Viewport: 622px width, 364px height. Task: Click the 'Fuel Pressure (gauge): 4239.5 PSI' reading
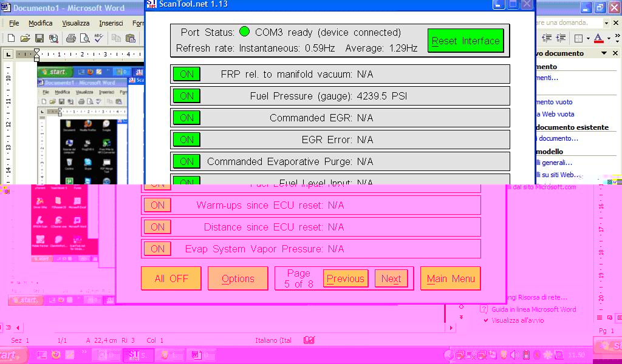(329, 96)
